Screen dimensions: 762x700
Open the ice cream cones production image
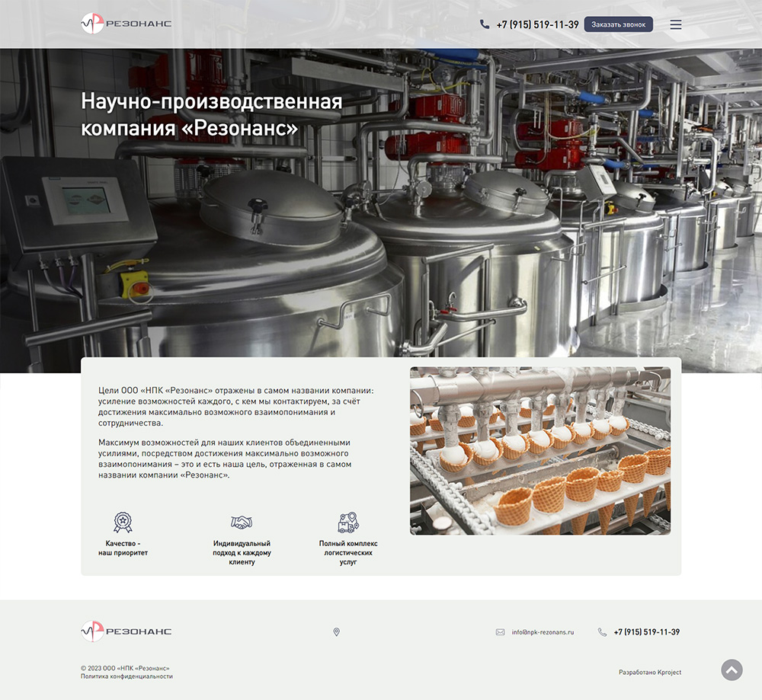point(540,451)
